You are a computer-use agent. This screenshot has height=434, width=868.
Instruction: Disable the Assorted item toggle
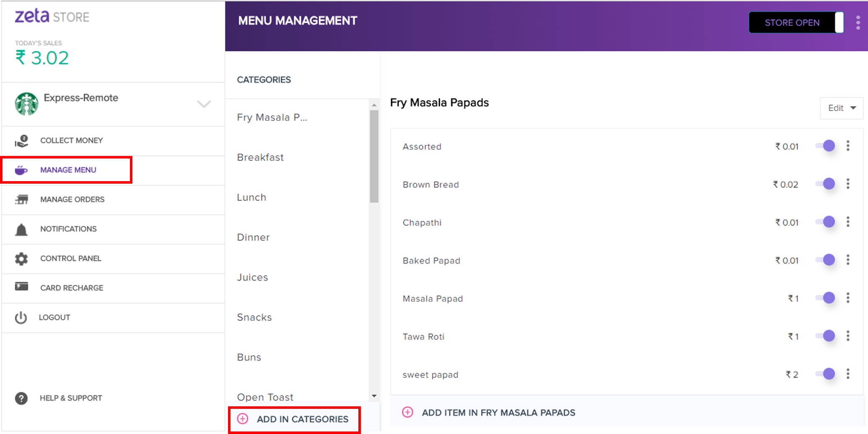tap(825, 146)
